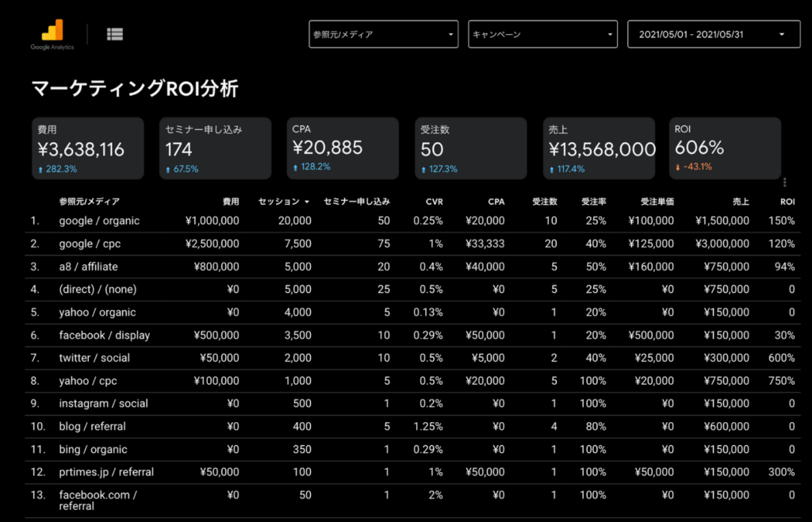Sort table by the CVR column header
Screen dimensions: 812x522
point(434,202)
